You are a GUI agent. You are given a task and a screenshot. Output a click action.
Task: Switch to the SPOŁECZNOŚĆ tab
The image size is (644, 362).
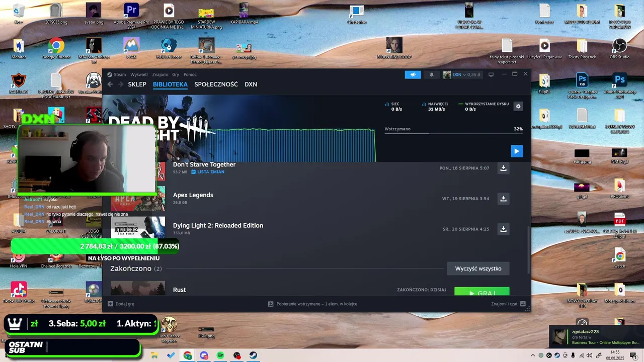[216, 84]
